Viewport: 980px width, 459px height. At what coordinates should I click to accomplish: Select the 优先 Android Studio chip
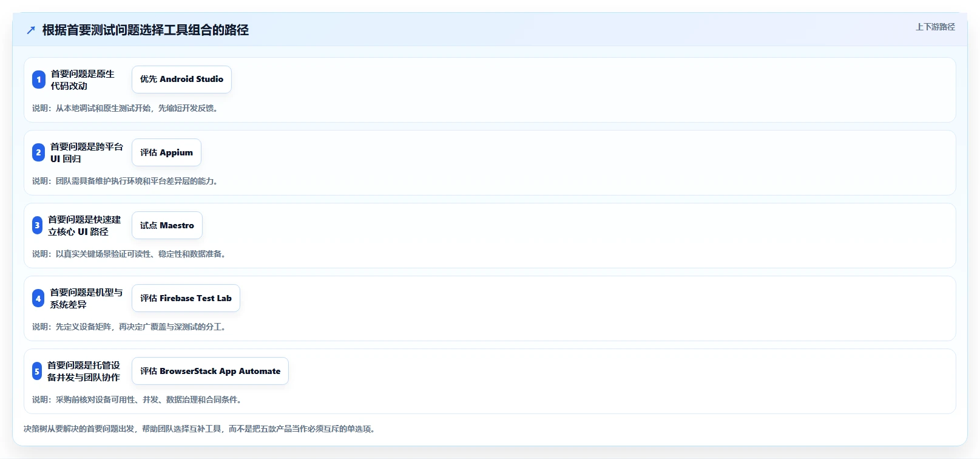[x=181, y=80]
